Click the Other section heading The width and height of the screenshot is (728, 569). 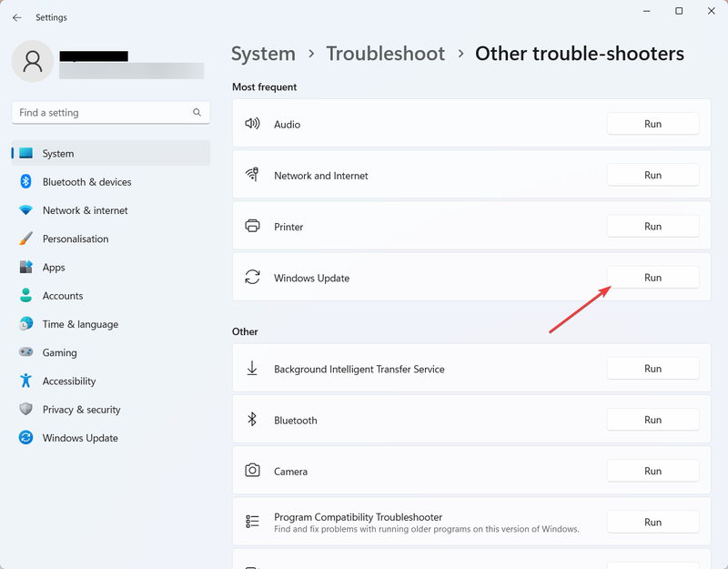pyautogui.click(x=245, y=331)
